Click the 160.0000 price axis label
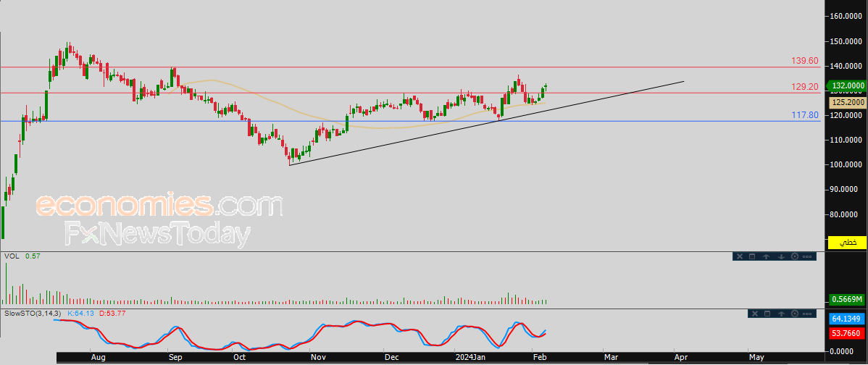Viewport: 868px width, 365px height. pos(846,17)
